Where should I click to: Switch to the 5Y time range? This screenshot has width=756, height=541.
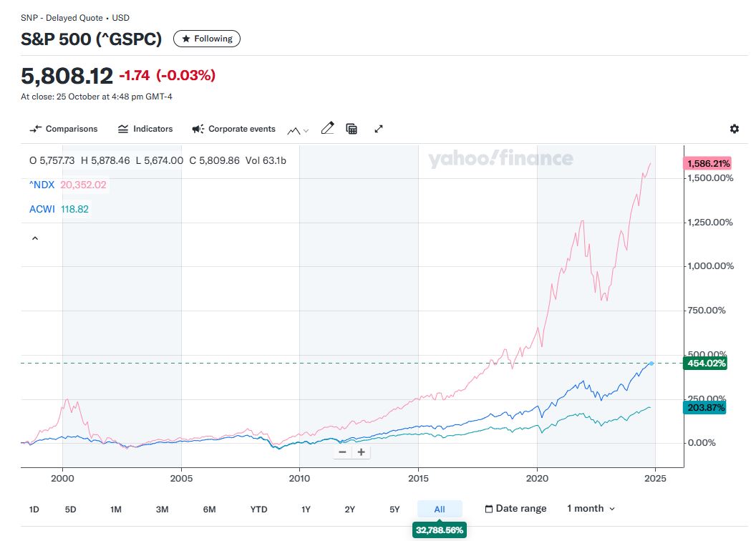(394, 510)
